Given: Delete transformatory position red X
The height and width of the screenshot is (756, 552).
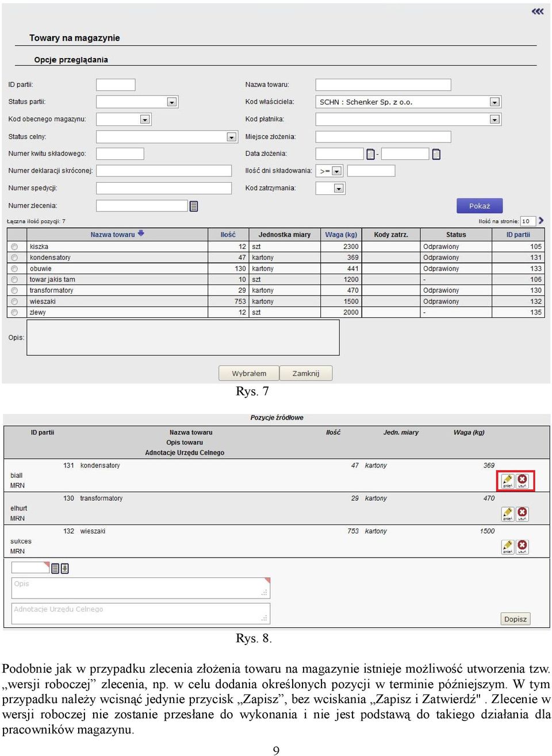Looking at the screenshot, I should coord(522,513).
